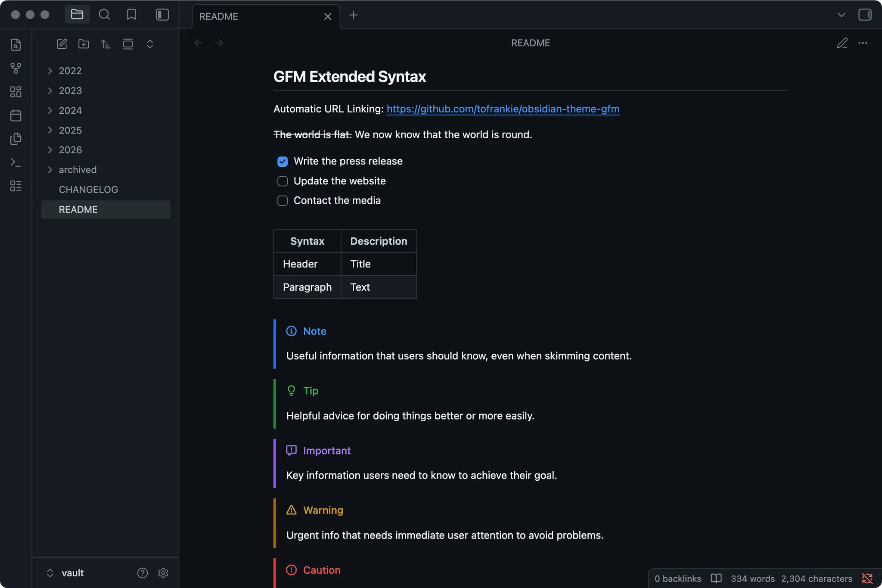Screen dimensions: 882x588
Task: Change sort order icon
Action: pyautogui.click(x=106, y=44)
